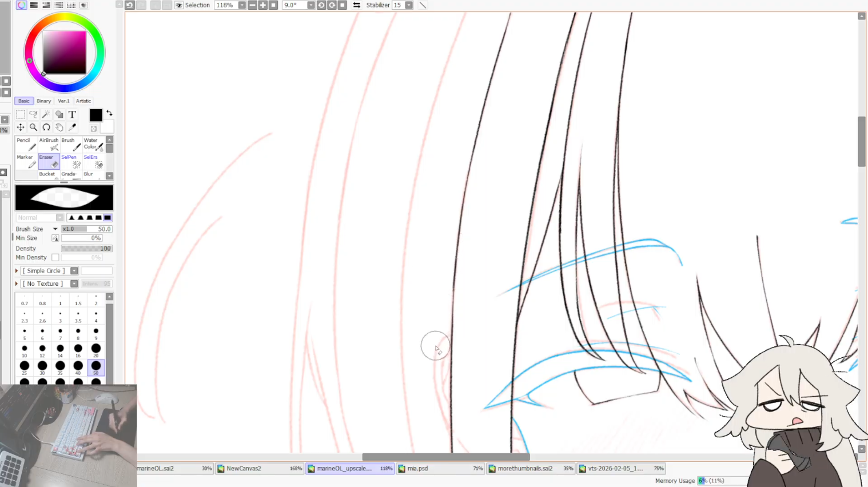Toggle the swatches panel
Screen dimensions: 868x487
71,5
